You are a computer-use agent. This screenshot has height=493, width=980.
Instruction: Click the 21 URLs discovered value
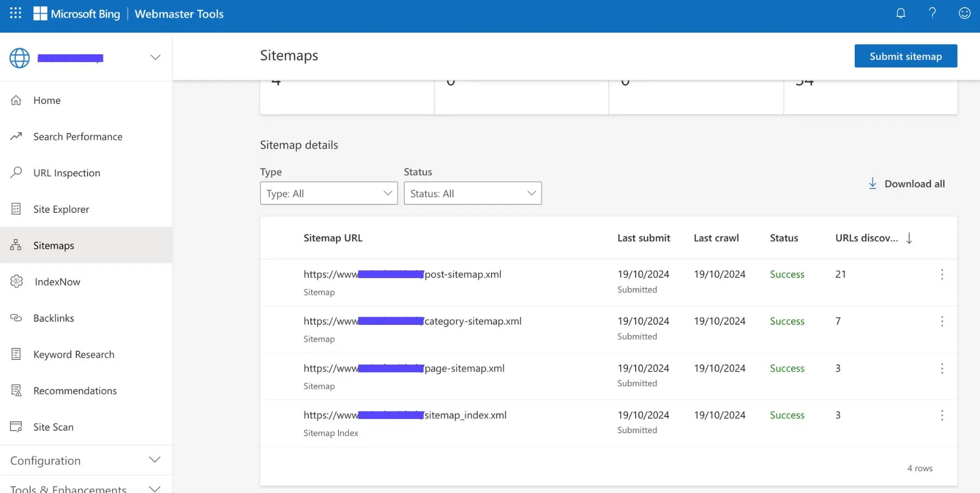coord(841,274)
